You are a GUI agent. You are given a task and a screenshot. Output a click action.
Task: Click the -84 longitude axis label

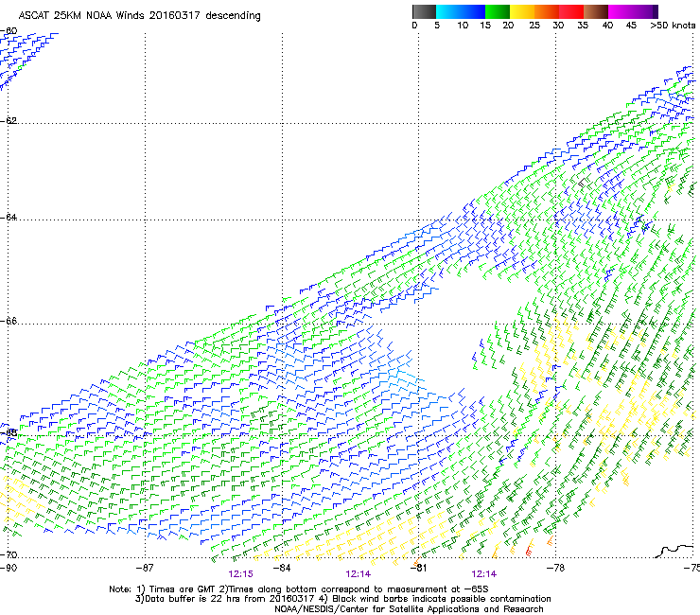(282, 568)
